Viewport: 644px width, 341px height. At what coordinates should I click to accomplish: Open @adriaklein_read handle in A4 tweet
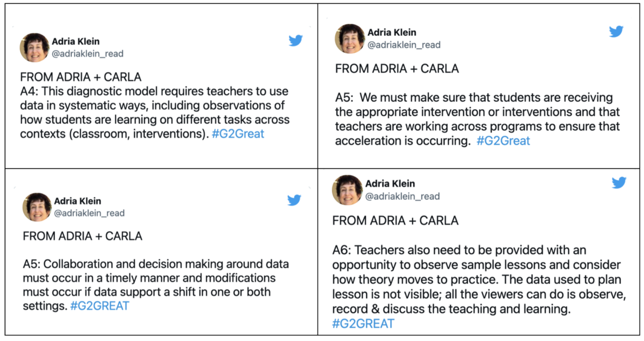(87, 54)
